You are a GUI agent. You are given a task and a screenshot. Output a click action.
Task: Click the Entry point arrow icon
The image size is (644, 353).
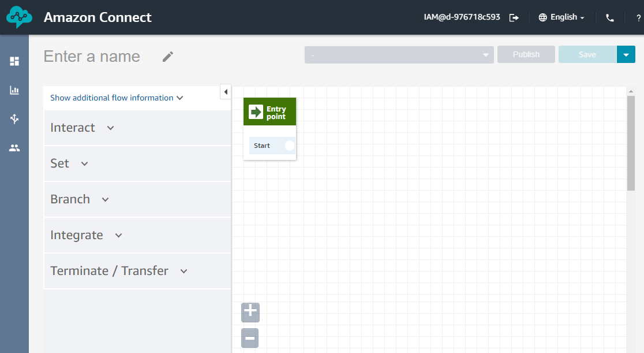tap(256, 112)
